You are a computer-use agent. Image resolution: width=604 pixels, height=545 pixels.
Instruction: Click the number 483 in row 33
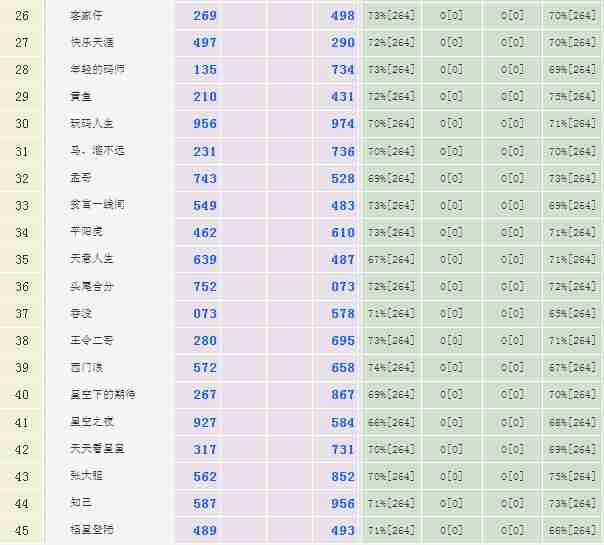tap(343, 205)
